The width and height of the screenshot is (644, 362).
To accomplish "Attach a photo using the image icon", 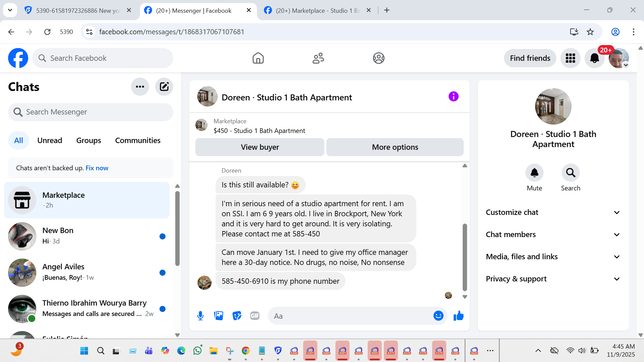I will 219,316.
